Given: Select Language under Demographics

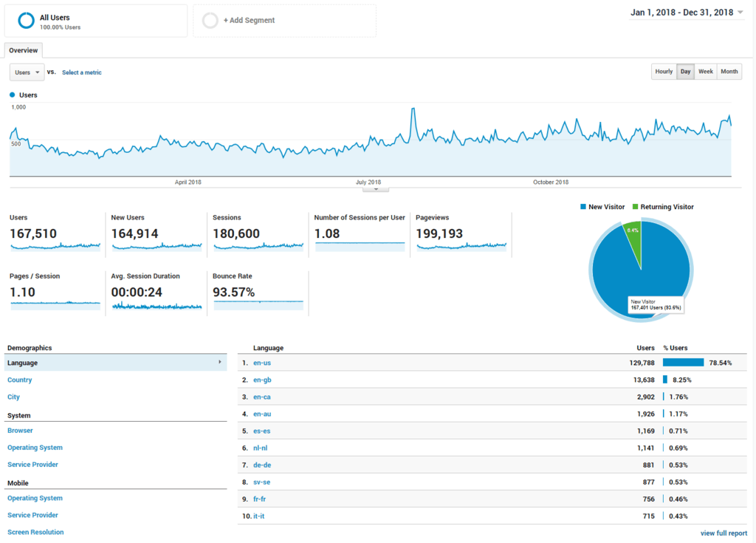Looking at the screenshot, I should click(x=116, y=363).
